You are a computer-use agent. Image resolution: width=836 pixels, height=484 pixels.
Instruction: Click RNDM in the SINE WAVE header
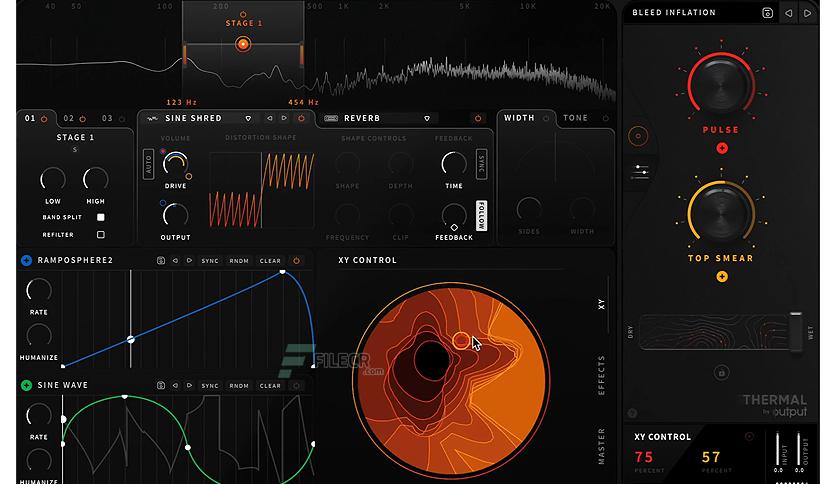tap(239, 385)
